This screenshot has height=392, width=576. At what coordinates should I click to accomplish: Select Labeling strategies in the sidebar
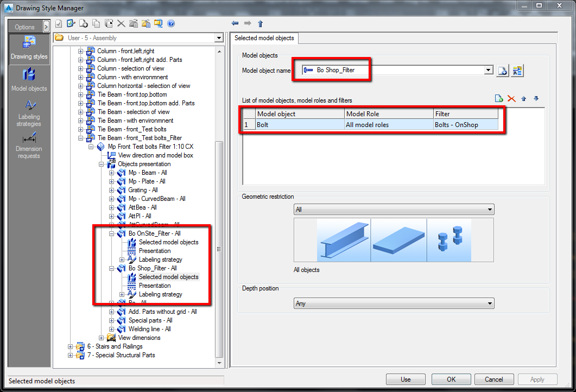(29, 111)
